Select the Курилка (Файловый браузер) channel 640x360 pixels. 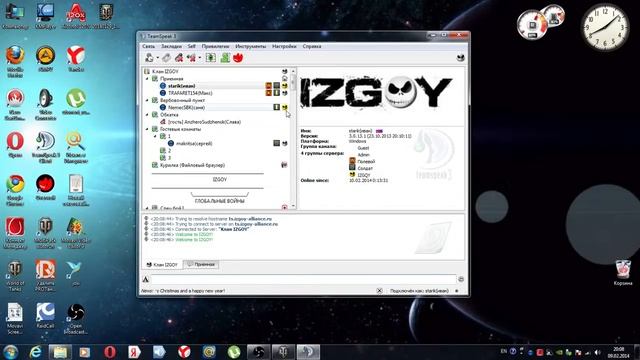click(x=192, y=165)
